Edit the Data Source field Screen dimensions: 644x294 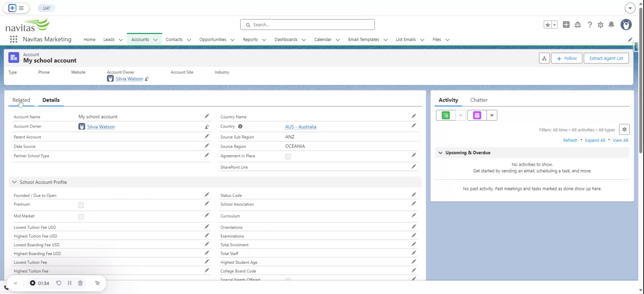(207, 146)
